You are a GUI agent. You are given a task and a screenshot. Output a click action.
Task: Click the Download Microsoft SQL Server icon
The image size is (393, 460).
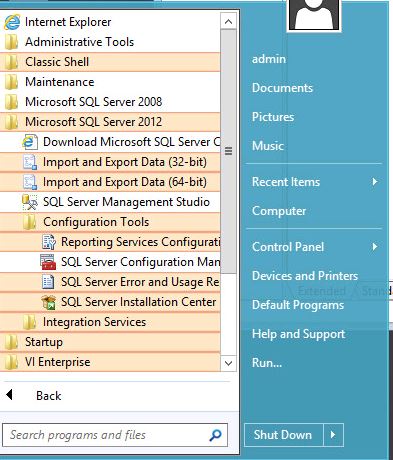[x=30, y=142]
